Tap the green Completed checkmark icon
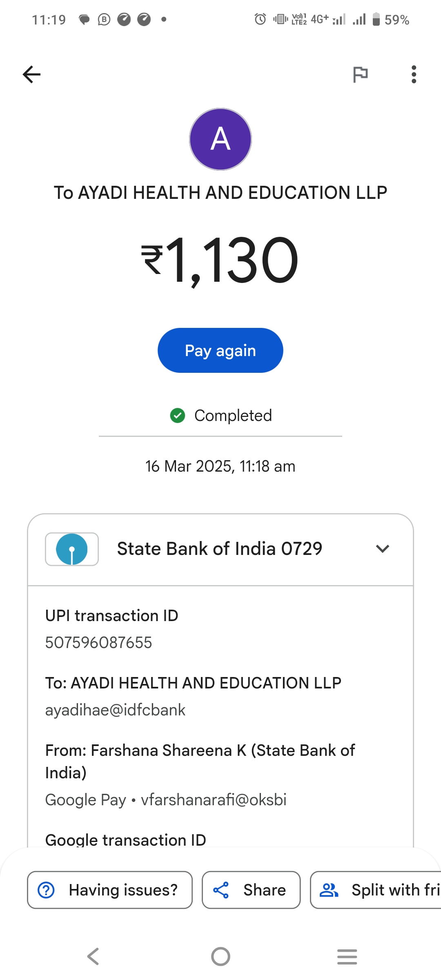The width and height of the screenshot is (441, 980). [x=178, y=416]
